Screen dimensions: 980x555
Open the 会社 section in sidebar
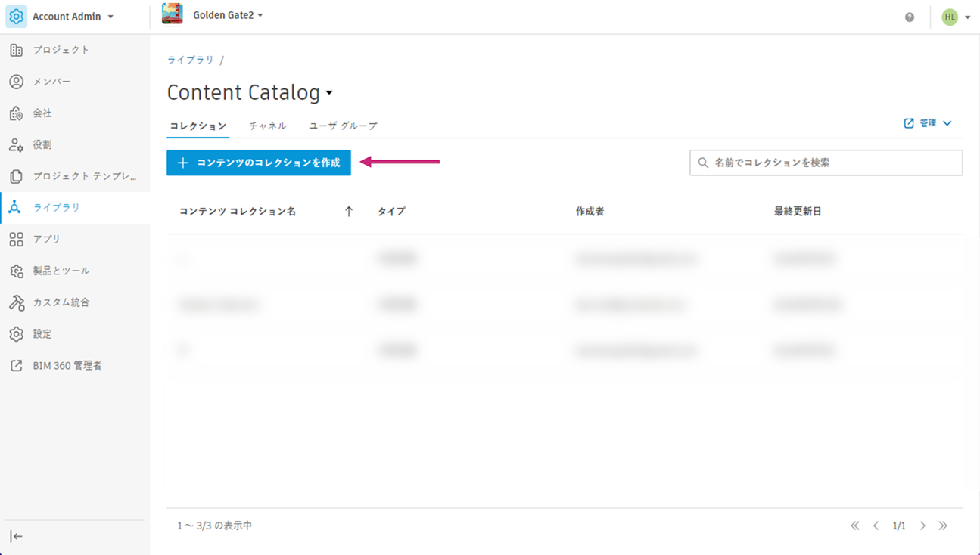(x=17, y=113)
